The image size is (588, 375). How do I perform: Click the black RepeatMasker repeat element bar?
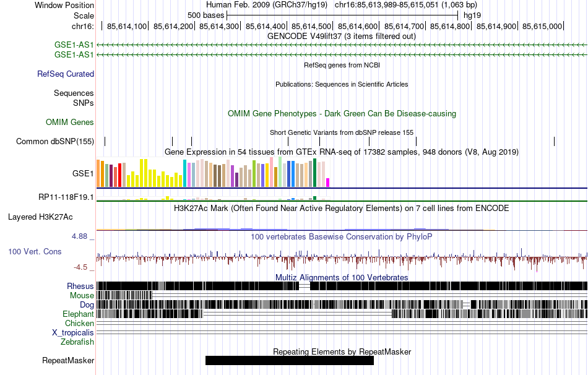point(290,360)
